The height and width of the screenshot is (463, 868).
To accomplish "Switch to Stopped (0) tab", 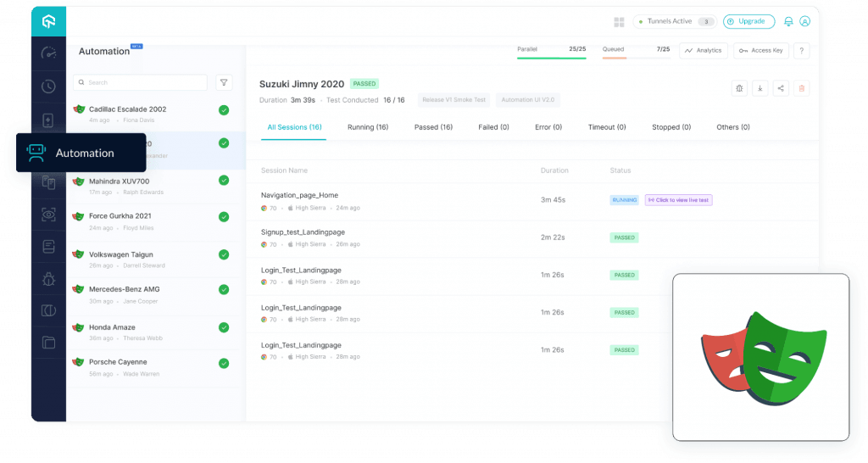I will point(671,127).
